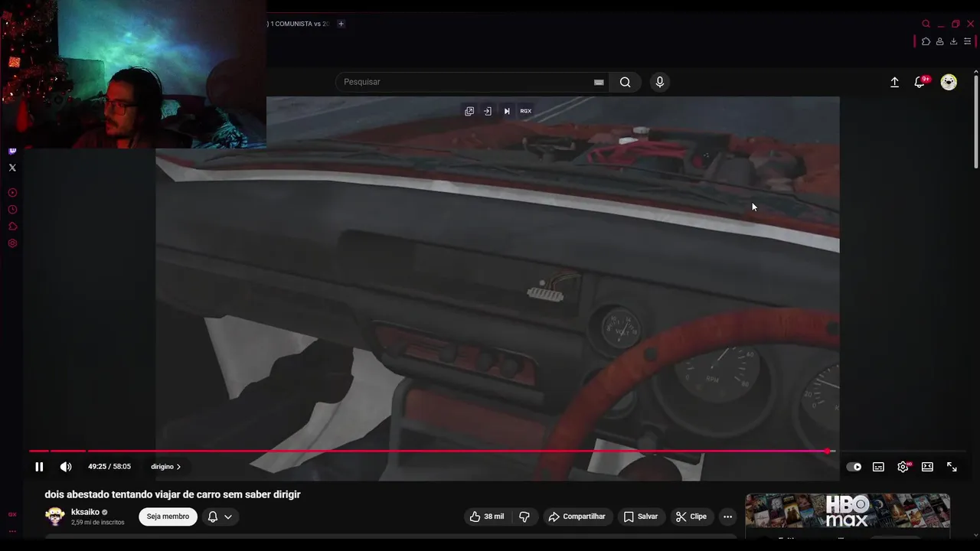Open the notifications bell
Screen dimensions: 980x551
920,82
